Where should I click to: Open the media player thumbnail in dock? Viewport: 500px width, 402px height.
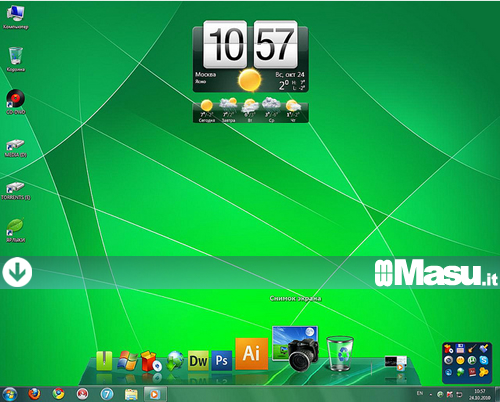pos(396,363)
